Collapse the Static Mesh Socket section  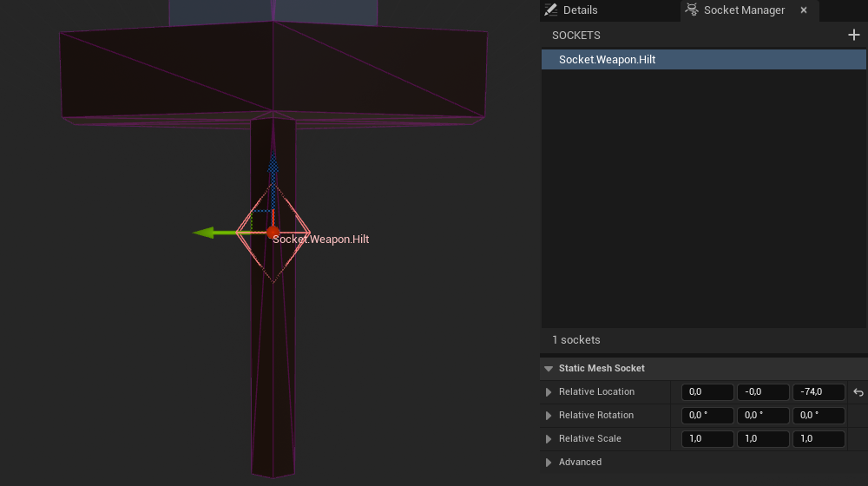click(x=549, y=369)
